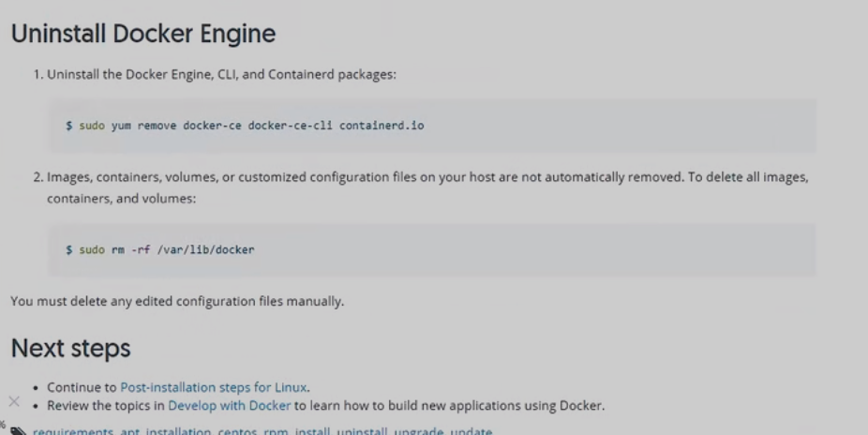Click the 'centos' tag link
Image resolution: width=868 pixels, height=435 pixels.
click(x=237, y=430)
